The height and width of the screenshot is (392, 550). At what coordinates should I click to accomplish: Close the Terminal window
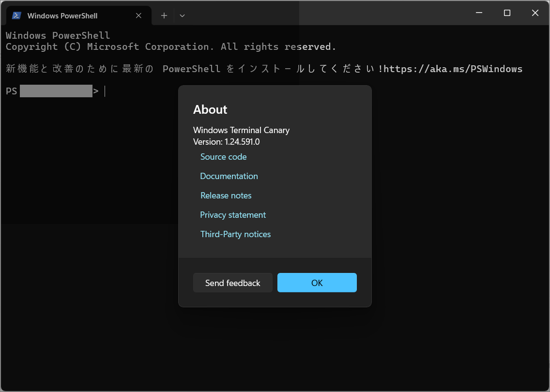535,13
